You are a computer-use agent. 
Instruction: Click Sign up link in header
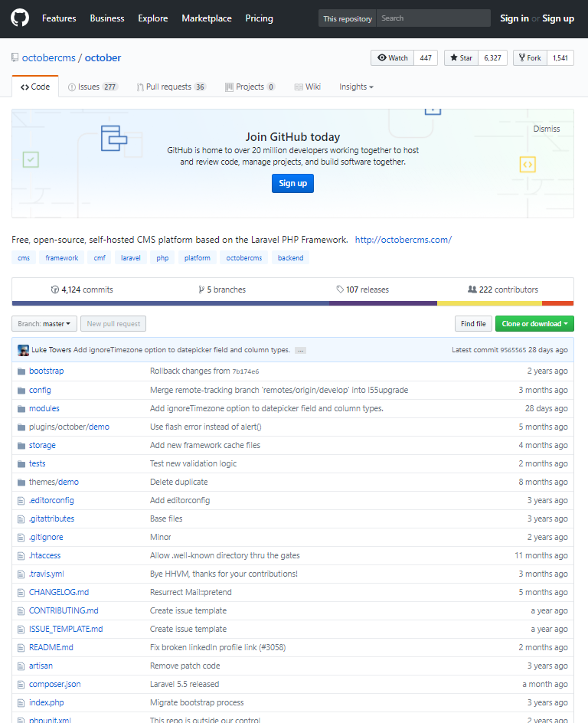click(558, 18)
